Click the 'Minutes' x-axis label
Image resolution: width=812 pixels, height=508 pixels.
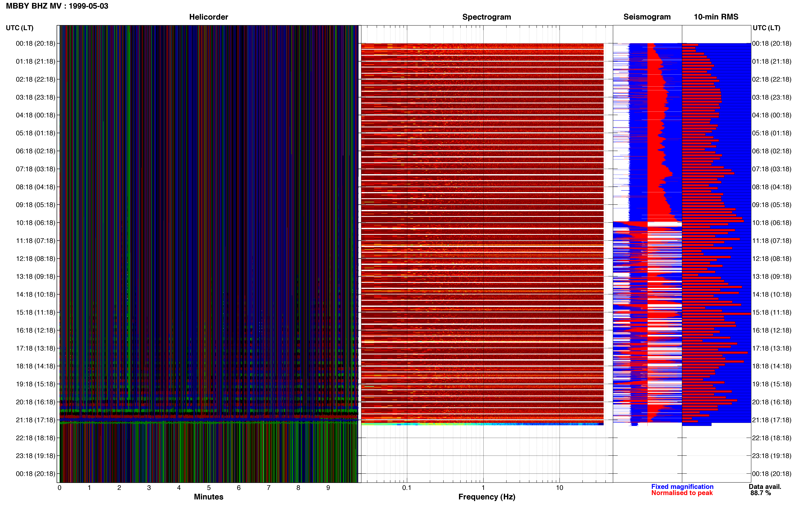(209, 497)
